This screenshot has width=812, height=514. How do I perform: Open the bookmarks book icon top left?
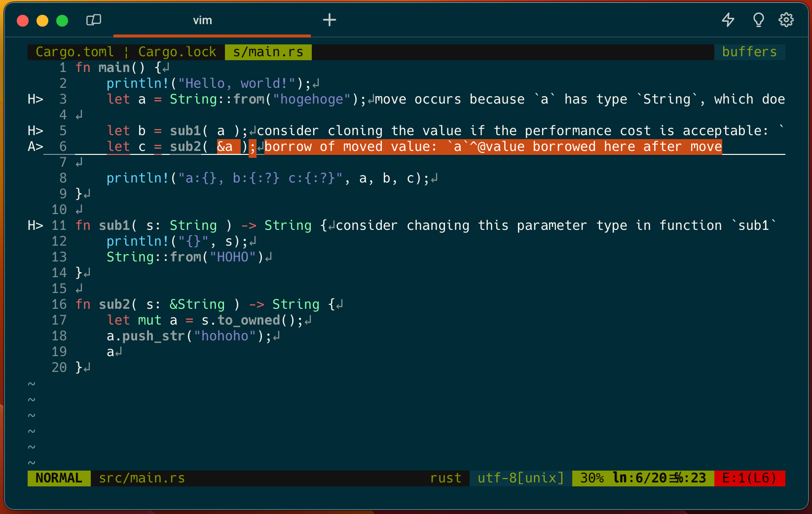pos(93,20)
